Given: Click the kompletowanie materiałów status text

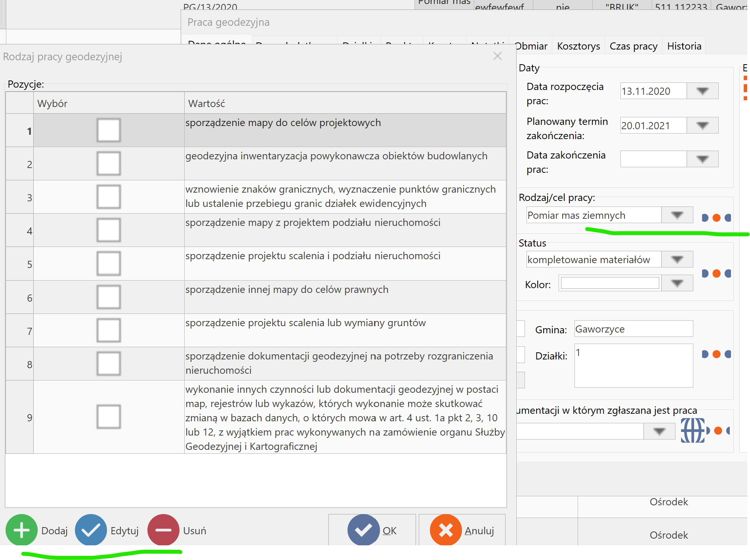Looking at the screenshot, I should coord(589,260).
